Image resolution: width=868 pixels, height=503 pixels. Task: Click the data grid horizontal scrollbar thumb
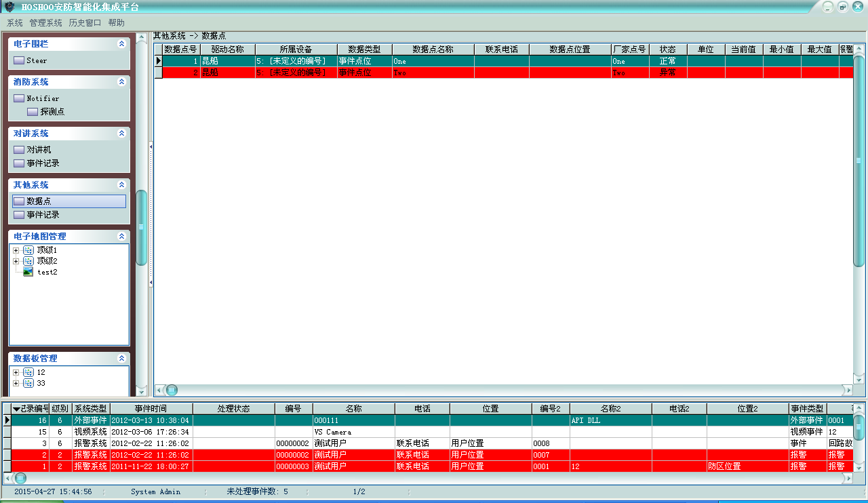172,390
